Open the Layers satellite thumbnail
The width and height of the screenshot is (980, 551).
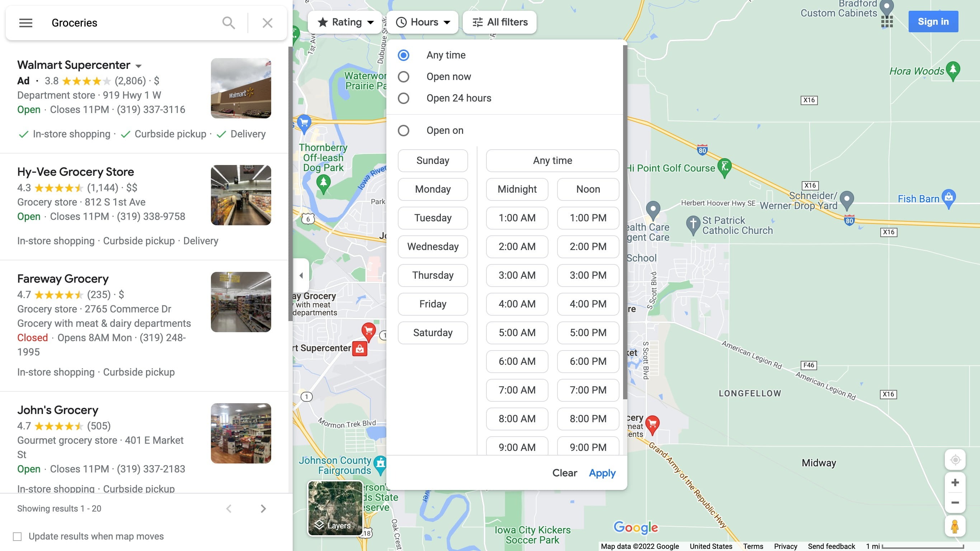pos(335,508)
